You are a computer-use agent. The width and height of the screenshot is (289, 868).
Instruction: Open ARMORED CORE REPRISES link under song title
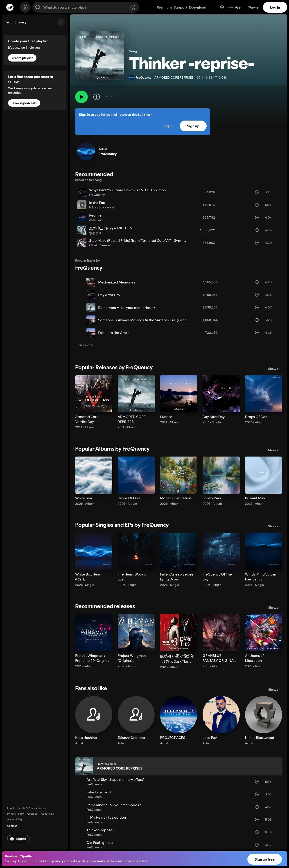pyautogui.click(x=174, y=78)
